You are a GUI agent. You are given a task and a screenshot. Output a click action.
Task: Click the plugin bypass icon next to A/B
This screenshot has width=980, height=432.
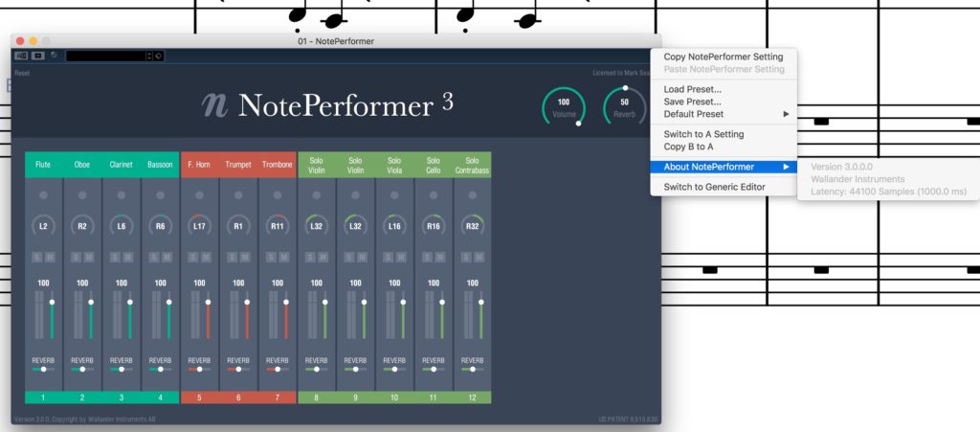(37, 56)
